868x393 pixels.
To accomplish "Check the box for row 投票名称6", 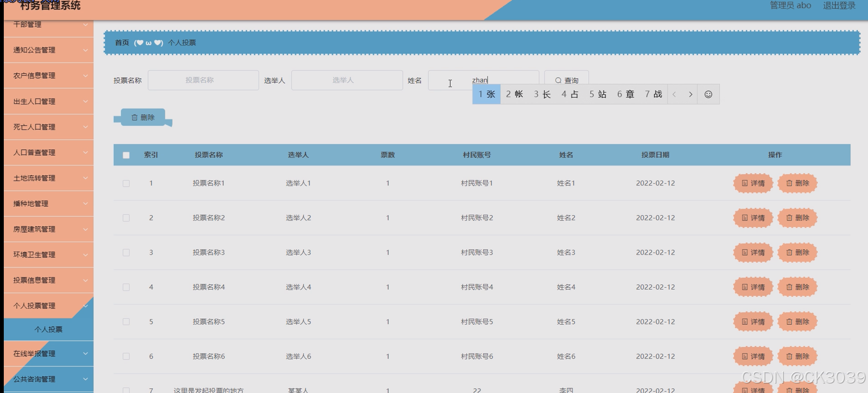I will 126,356.
